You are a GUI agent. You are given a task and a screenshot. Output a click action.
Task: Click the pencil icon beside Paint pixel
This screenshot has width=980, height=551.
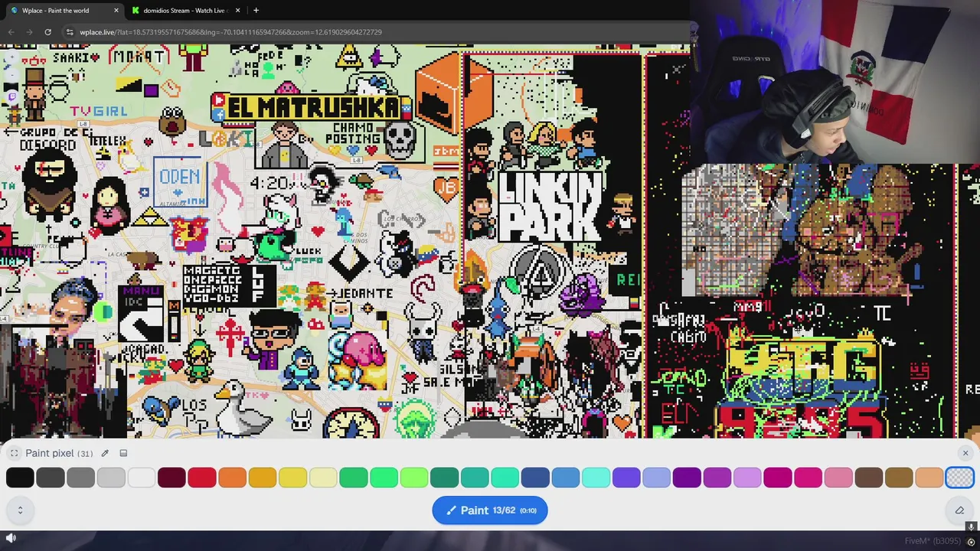105,453
